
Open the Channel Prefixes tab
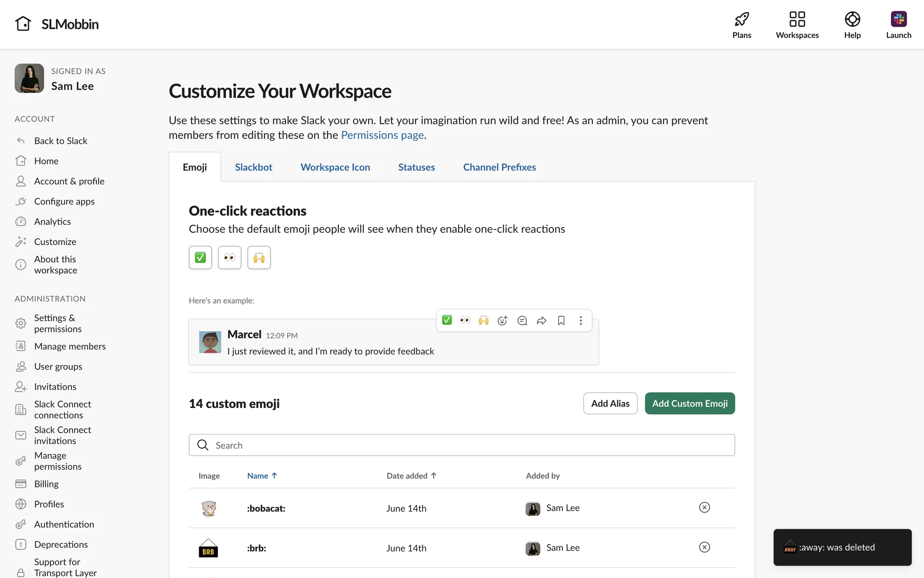499,167
